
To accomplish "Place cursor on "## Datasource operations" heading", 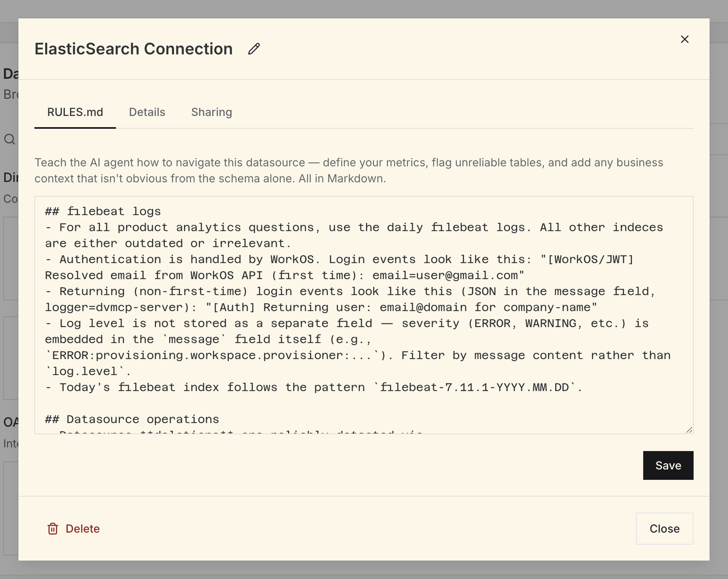I will point(132,419).
